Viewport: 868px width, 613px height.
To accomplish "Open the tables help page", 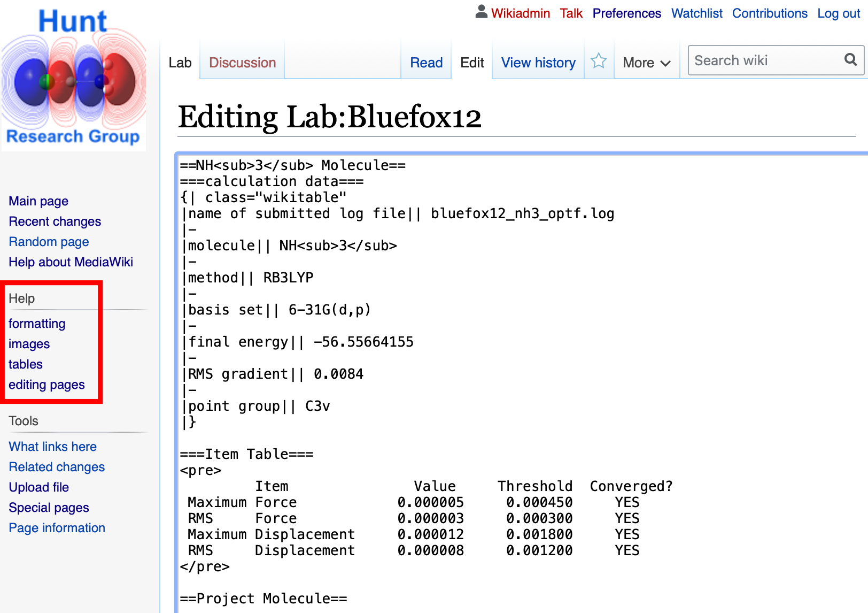I will click(25, 364).
